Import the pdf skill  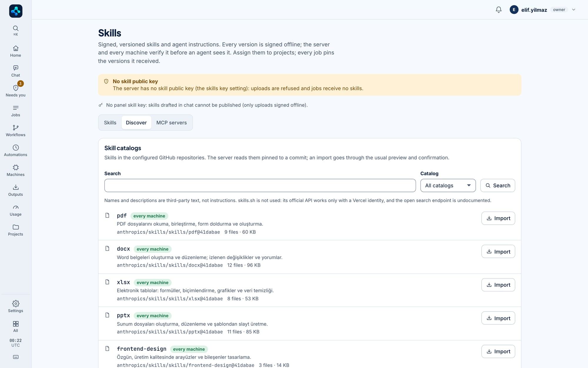[x=498, y=218]
